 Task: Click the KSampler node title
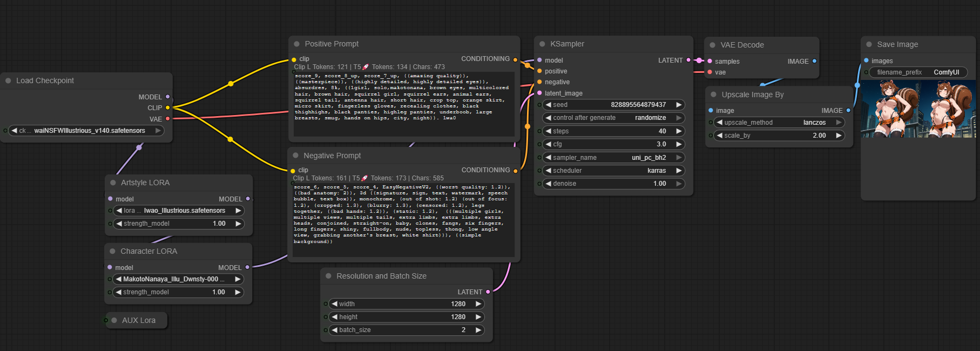[x=567, y=44]
